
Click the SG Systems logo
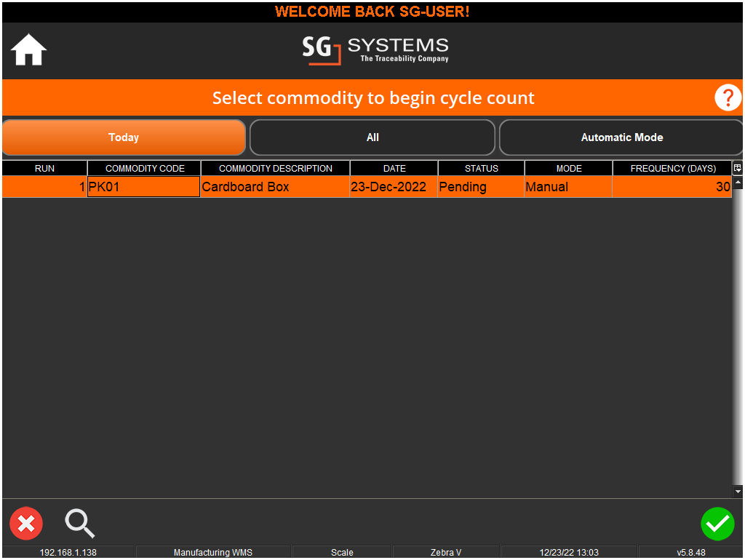click(x=375, y=50)
